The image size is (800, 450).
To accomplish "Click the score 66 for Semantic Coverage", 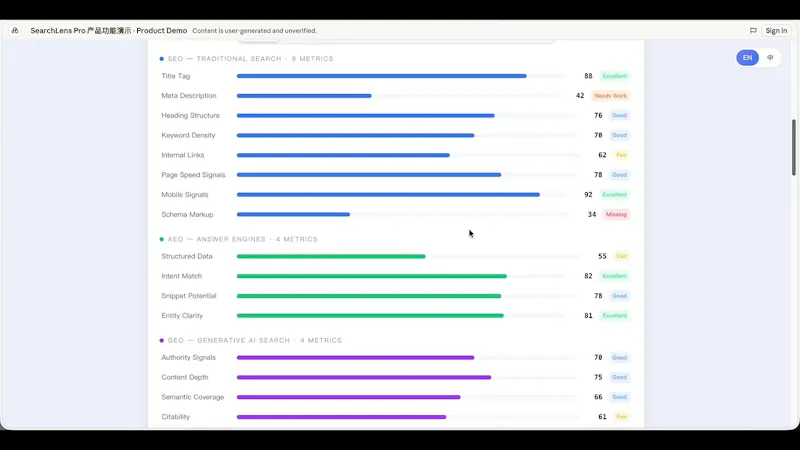I will [x=598, y=397].
